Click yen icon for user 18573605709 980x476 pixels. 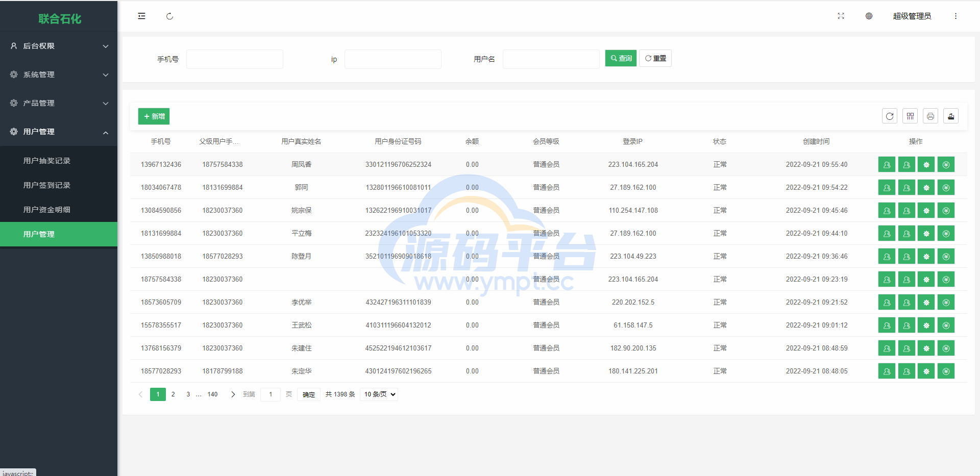(946, 303)
